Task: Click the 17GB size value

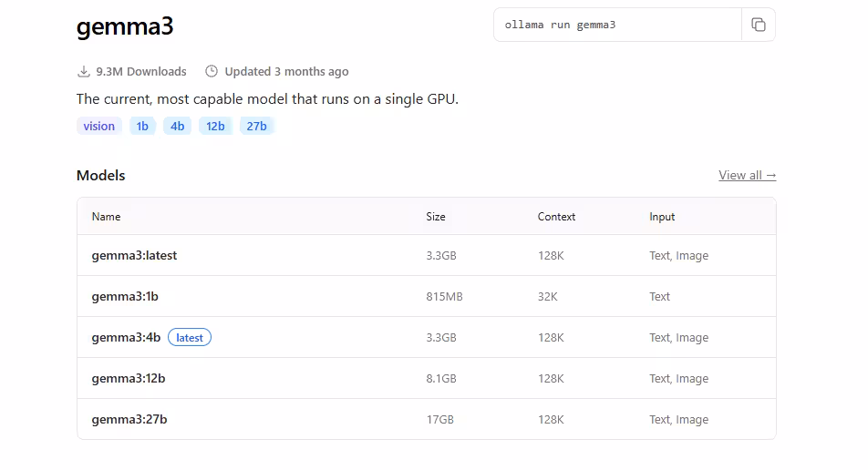Action: (x=440, y=419)
